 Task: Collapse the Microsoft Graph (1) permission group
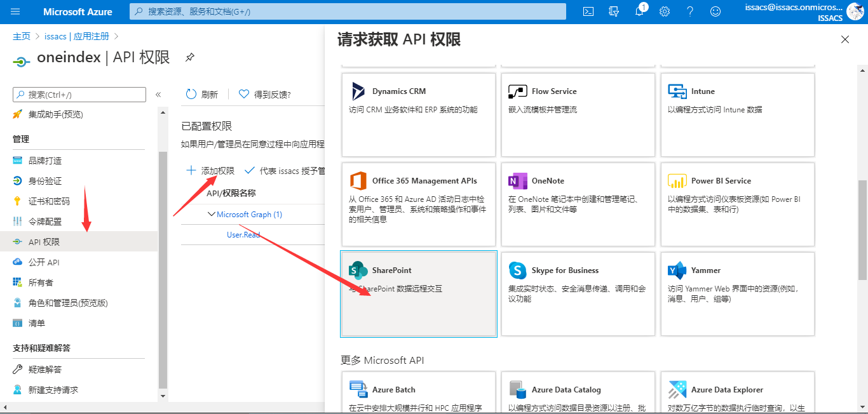point(212,215)
